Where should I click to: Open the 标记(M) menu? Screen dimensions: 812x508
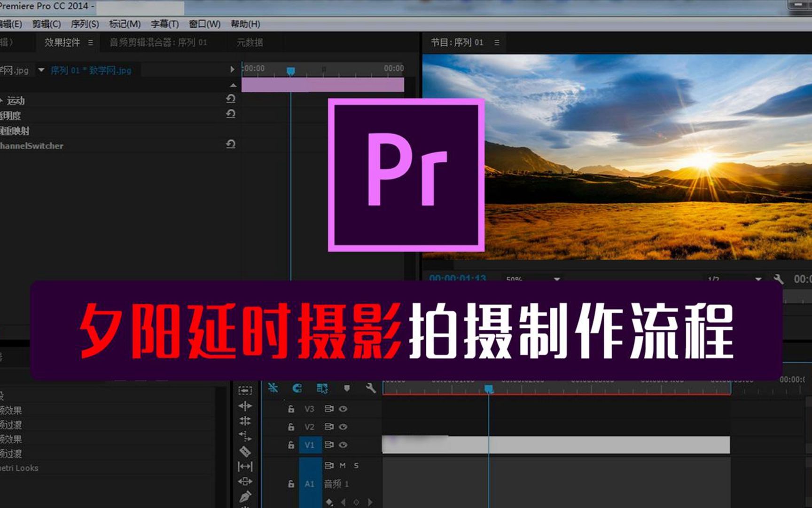125,24
